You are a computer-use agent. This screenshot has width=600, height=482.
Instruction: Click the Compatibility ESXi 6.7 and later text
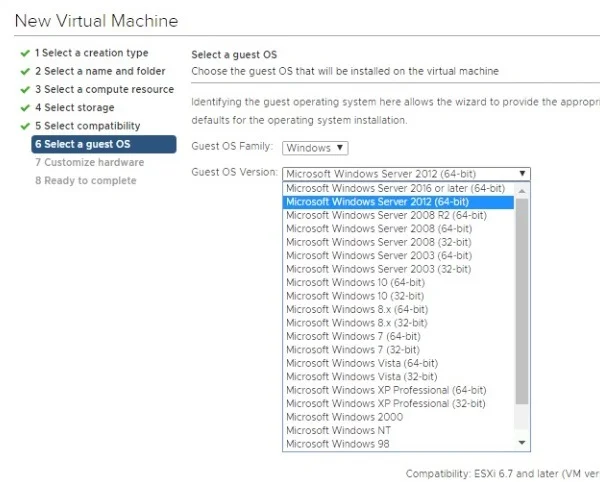[503, 474]
